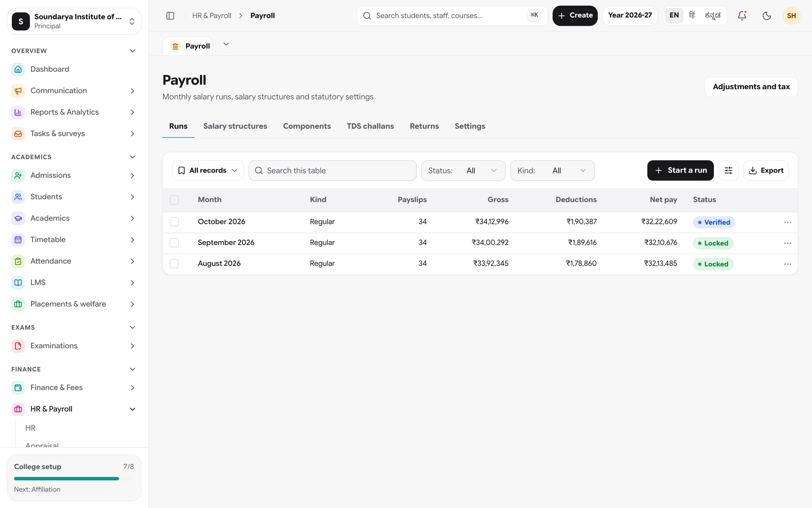Open the Returns tab
812x508 pixels.
point(424,126)
